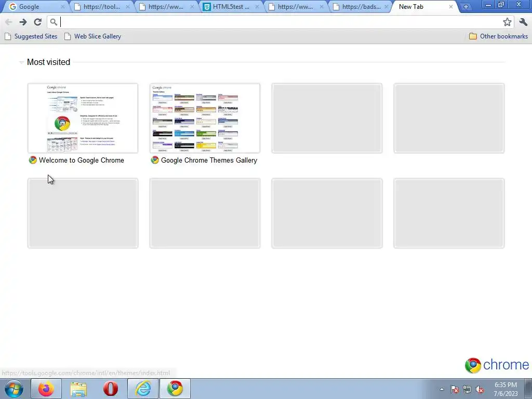The width and height of the screenshot is (532, 399).
Task: Open the Windows Start menu
Action: [14, 389]
